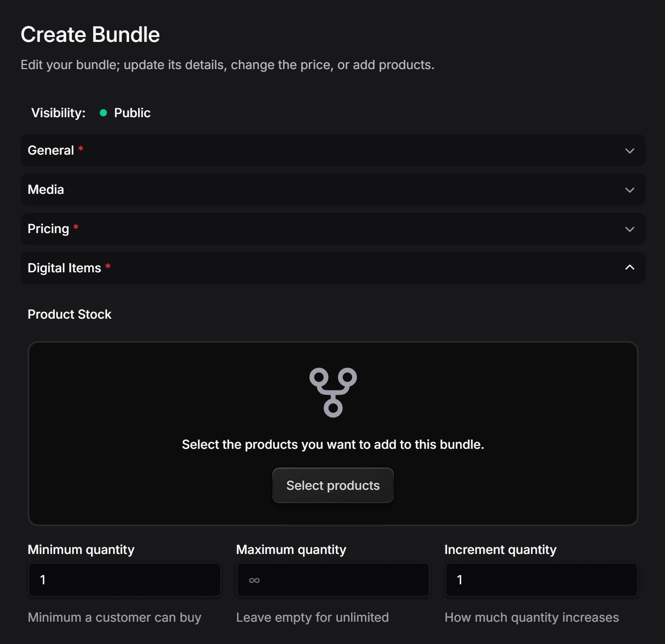Viewport: 665px width, 644px height.
Task: Click the Create Bundle page title
Action: click(x=90, y=35)
